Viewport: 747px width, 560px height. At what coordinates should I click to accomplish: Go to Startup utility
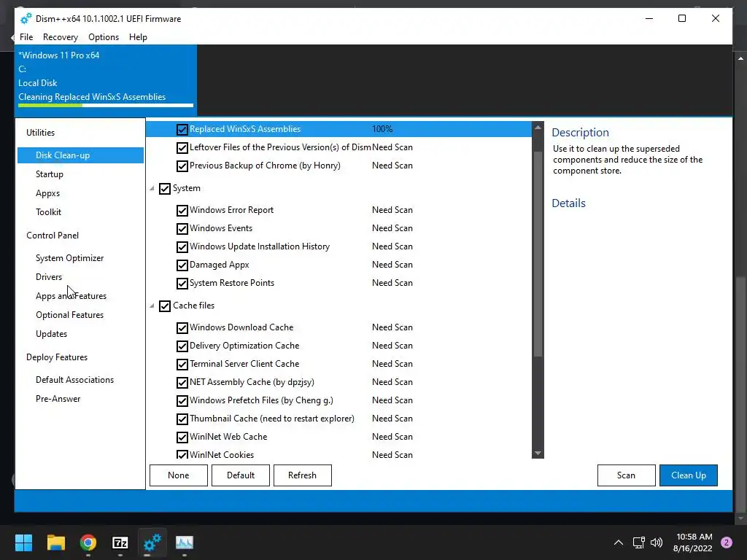(x=50, y=174)
